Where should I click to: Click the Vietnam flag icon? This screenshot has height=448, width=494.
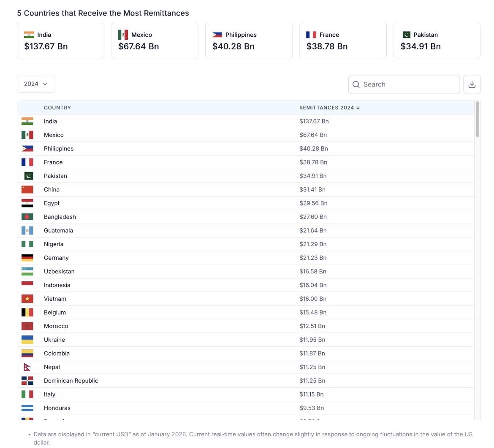pyautogui.click(x=27, y=299)
